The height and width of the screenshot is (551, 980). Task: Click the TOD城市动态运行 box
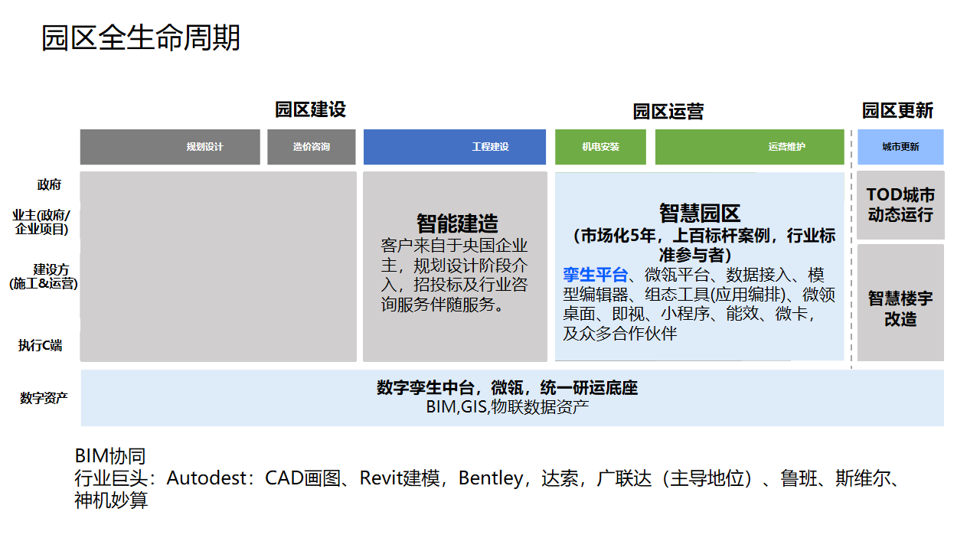pyautogui.click(x=900, y=205)
